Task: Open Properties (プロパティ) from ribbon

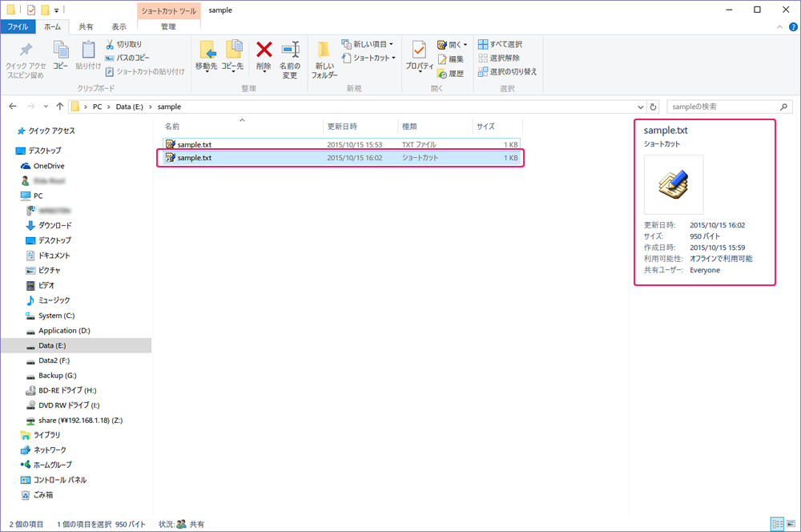Action: (420, 56)
